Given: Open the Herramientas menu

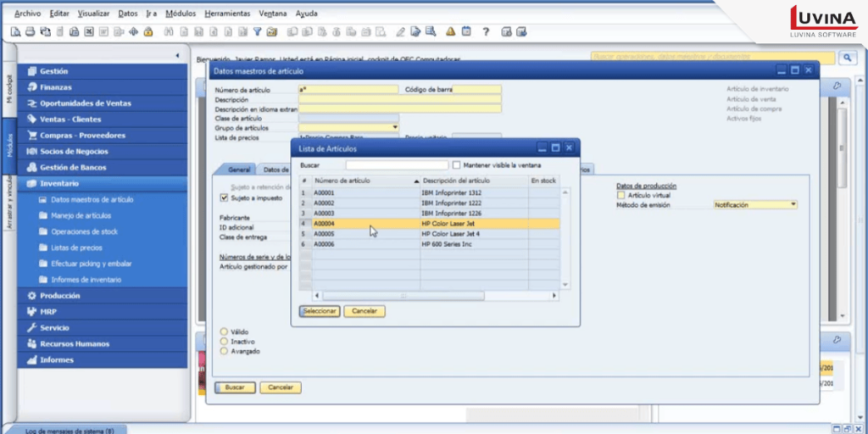Looking at the screenshot, I should click(227, 14).
